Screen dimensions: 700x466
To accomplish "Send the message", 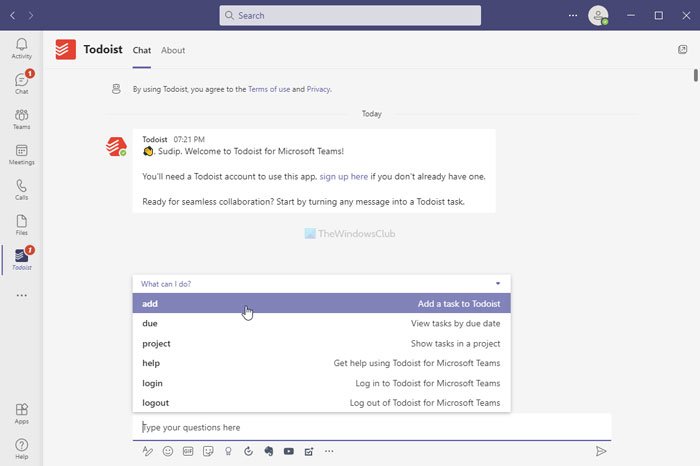I will point(601,451).
